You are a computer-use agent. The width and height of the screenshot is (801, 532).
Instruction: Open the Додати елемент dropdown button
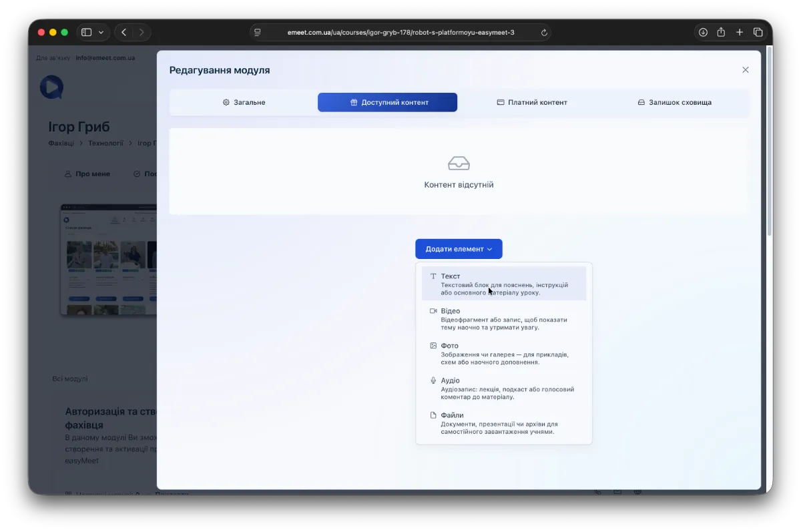[459, 249]
